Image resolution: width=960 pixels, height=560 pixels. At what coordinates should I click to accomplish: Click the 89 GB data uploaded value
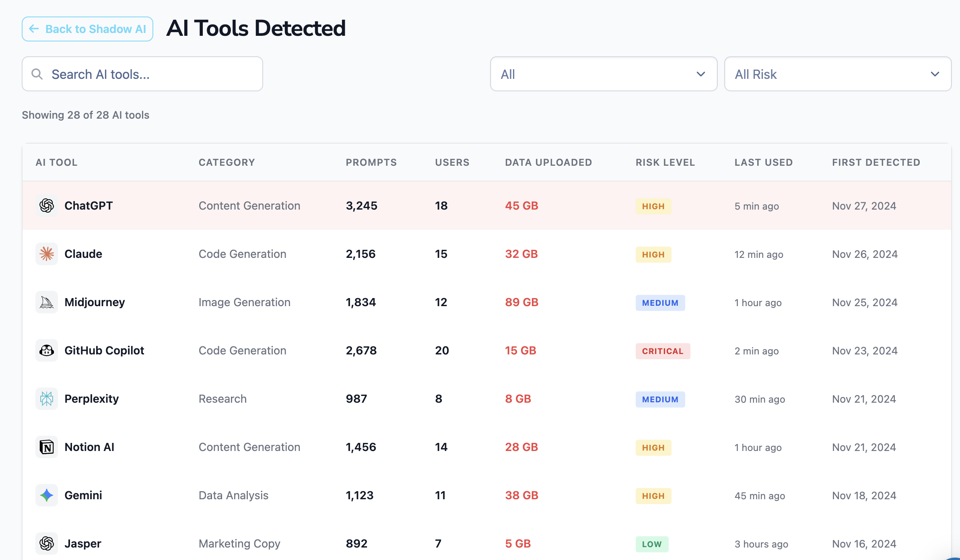pos(522,302)
